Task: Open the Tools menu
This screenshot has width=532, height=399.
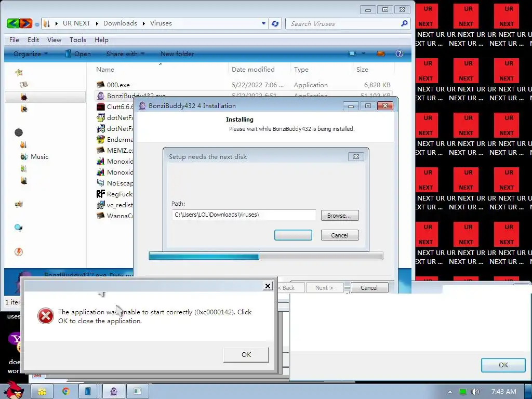Action: pyautogui.click(x=78, y=39)
